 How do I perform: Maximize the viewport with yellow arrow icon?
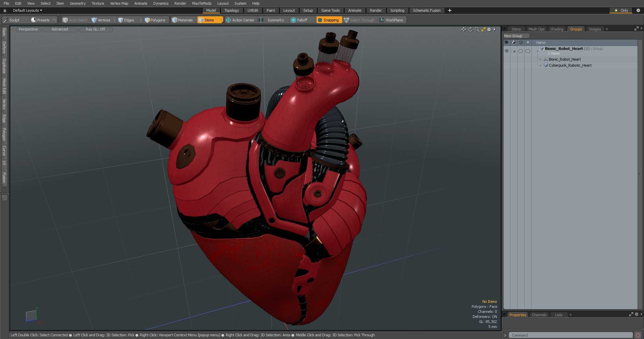[483, 29]
